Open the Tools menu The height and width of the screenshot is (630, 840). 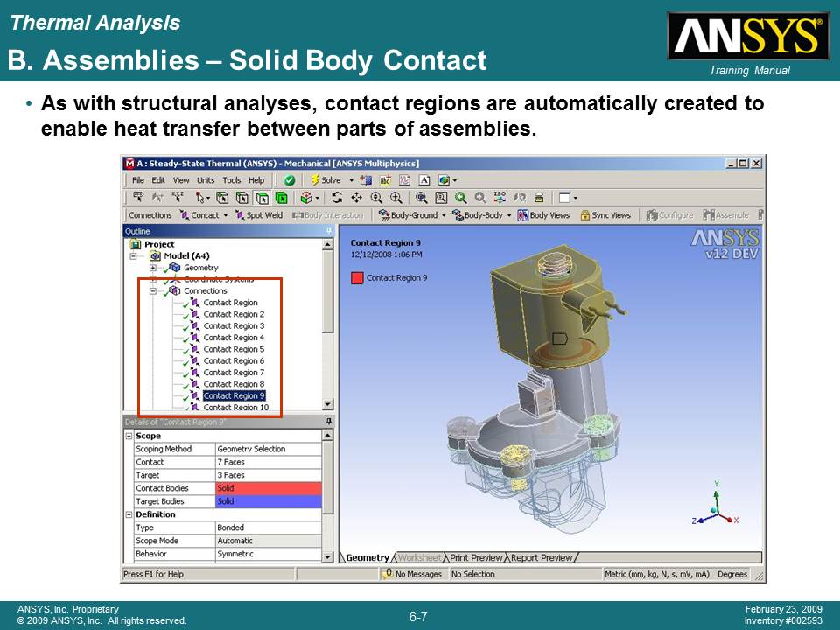tap(231, 180)
